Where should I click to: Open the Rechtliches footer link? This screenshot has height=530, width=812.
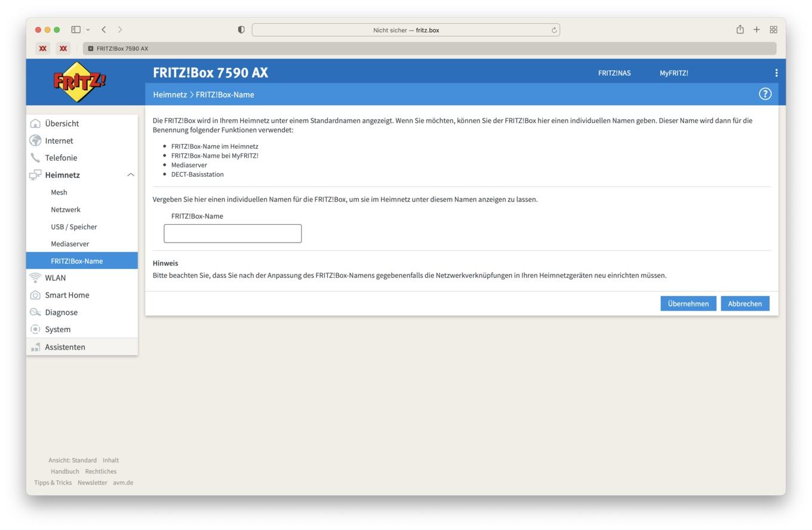tap(101, 471)
